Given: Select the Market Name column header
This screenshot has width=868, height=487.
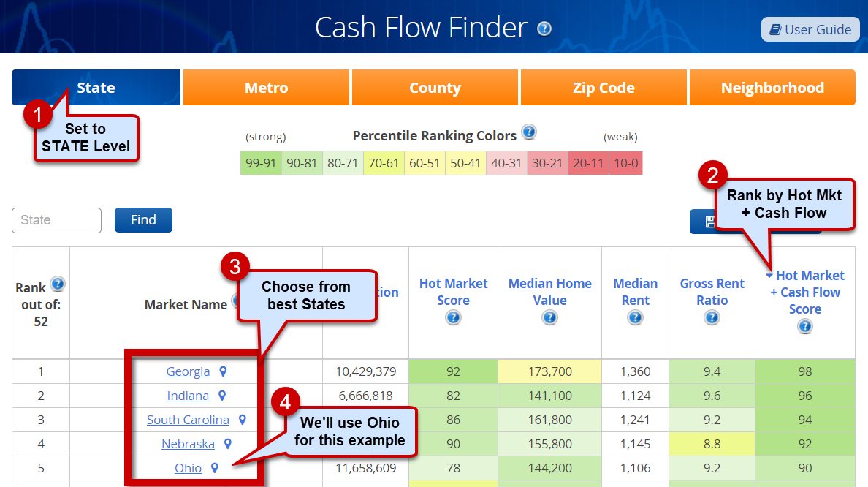Looking at the screenshot, I should click(x=186, y=305).
